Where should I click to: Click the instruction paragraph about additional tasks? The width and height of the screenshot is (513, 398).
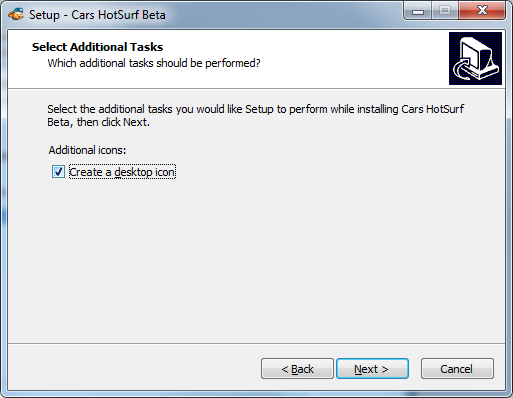[256, 115]
